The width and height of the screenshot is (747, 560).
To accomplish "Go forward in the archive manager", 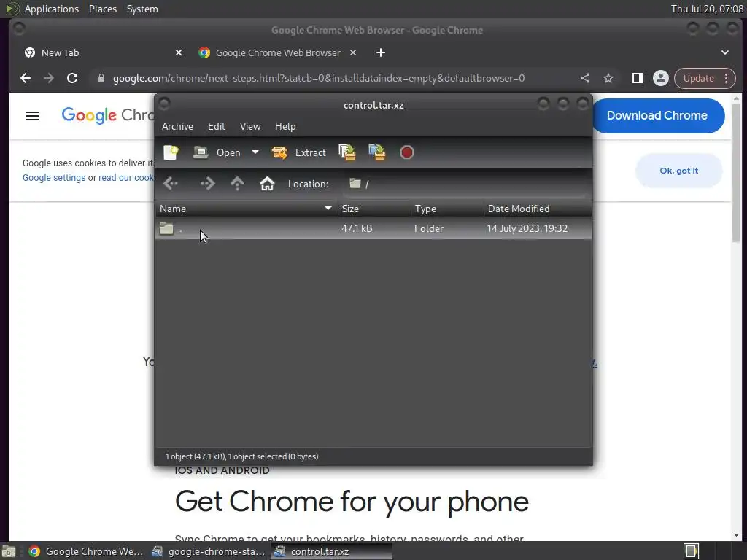I will [x=208, y=183].
